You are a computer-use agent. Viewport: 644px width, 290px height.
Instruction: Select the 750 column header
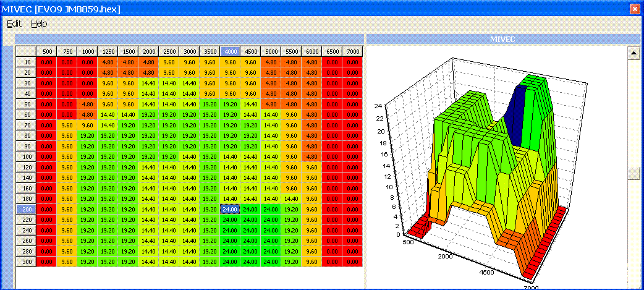[67, 52]
